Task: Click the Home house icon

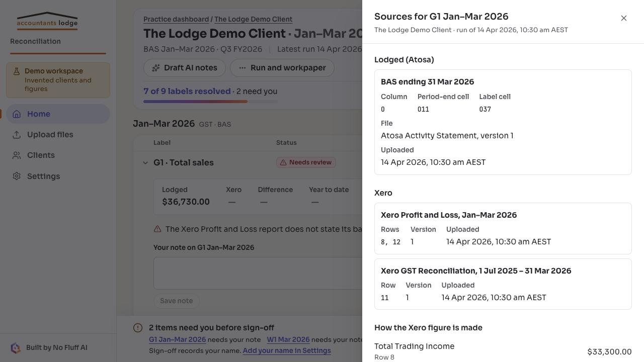Action: tap(17, 114)
